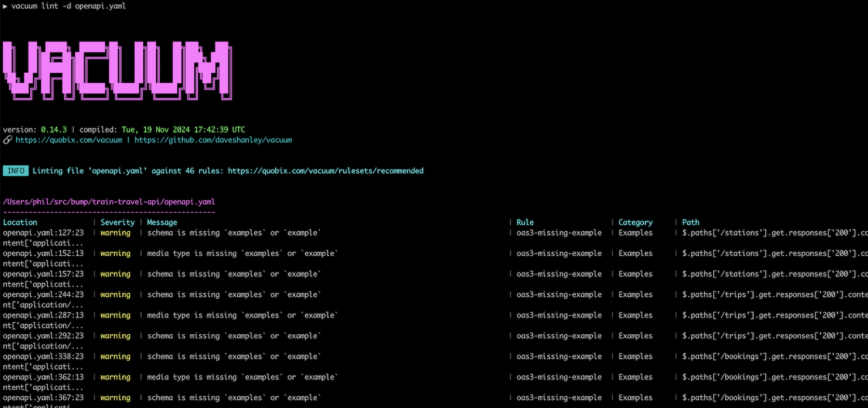Click the warning label on row openapi.yaml:244:23
Viewport: 868px width, 408px height.
click(x=115, y=295)
